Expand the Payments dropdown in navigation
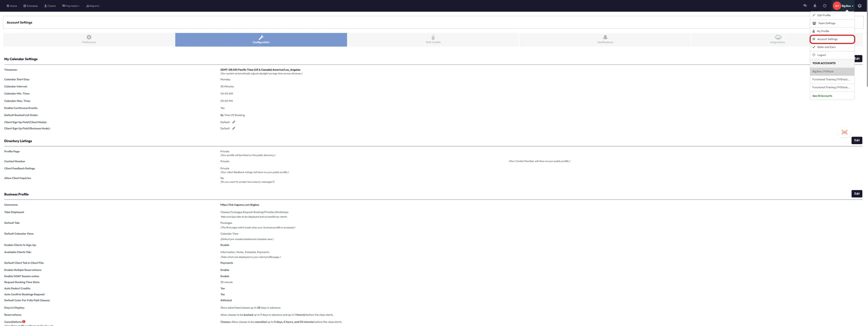The height and width of the screenshot is (326, 868). (71, 6)
